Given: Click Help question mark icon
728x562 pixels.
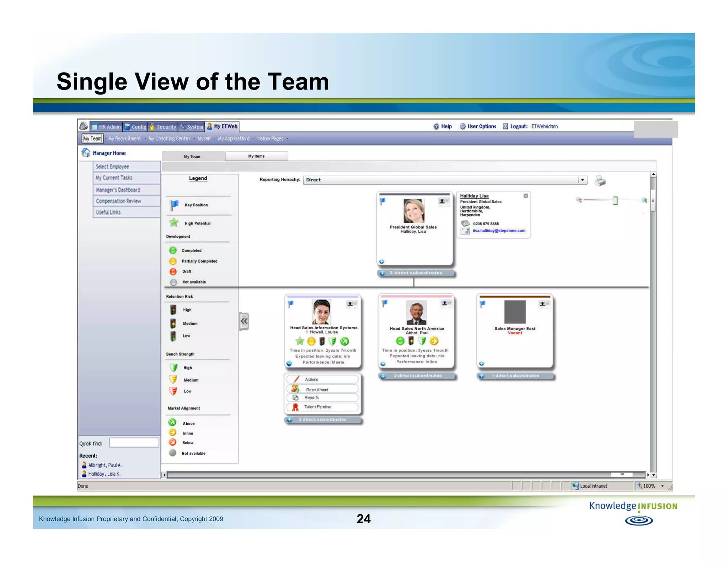Looking at the screenshot, I should (436, 126).
